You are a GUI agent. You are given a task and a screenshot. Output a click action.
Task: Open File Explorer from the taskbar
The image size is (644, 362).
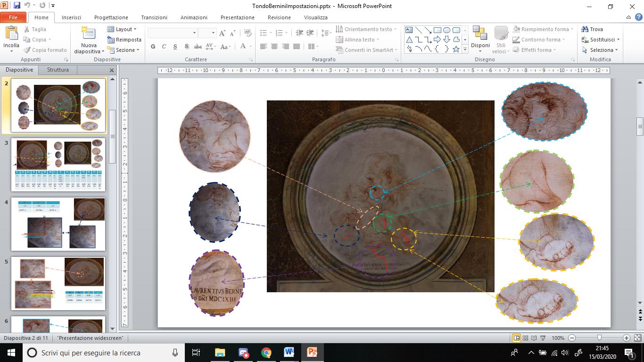coord(220,352)
